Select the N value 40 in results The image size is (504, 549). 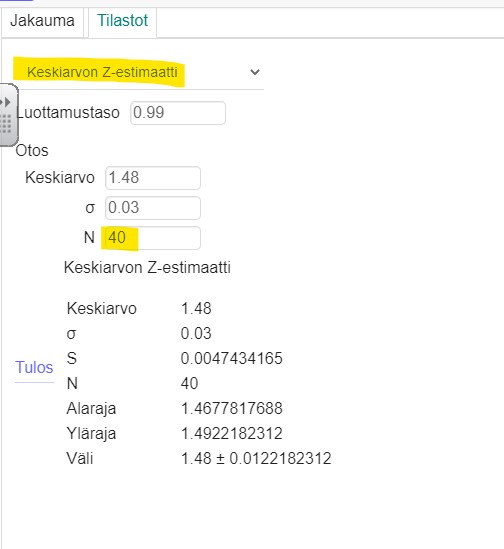point(189,384)
